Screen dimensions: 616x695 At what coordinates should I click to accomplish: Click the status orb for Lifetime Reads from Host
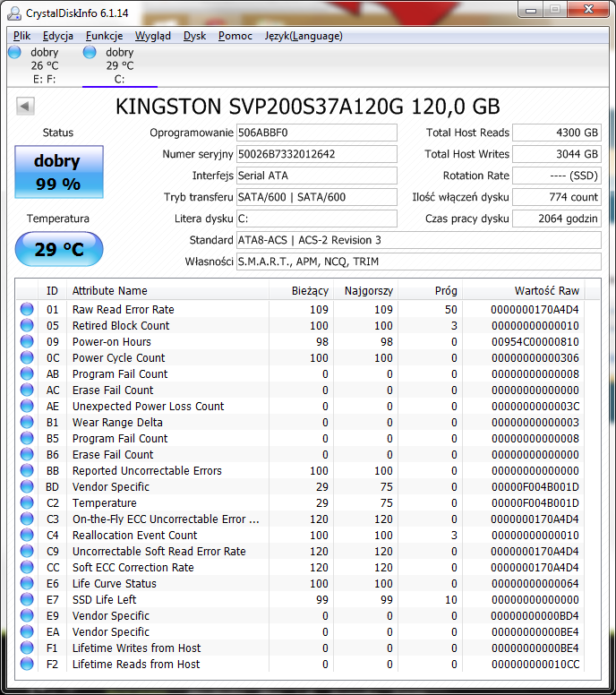click(x=27, y=664)
